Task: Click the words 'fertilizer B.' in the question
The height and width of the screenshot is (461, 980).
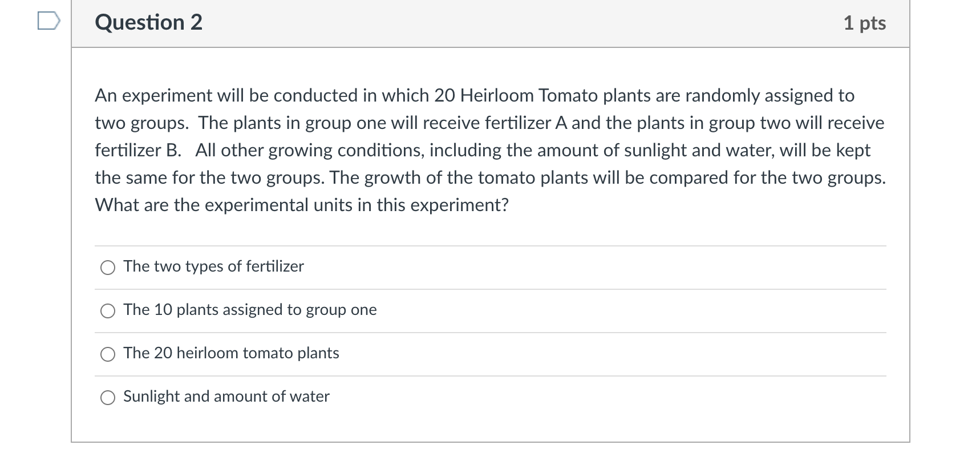Action: [138, 150]
